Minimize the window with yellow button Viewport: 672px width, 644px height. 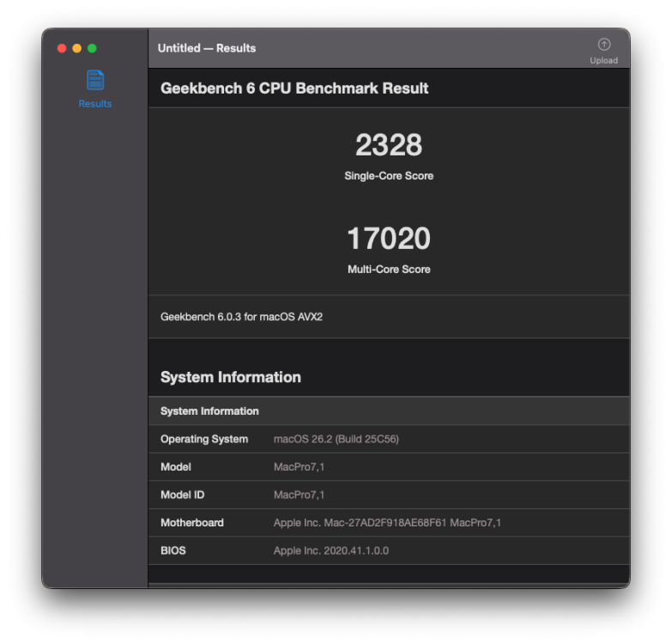tap(77, 48)
